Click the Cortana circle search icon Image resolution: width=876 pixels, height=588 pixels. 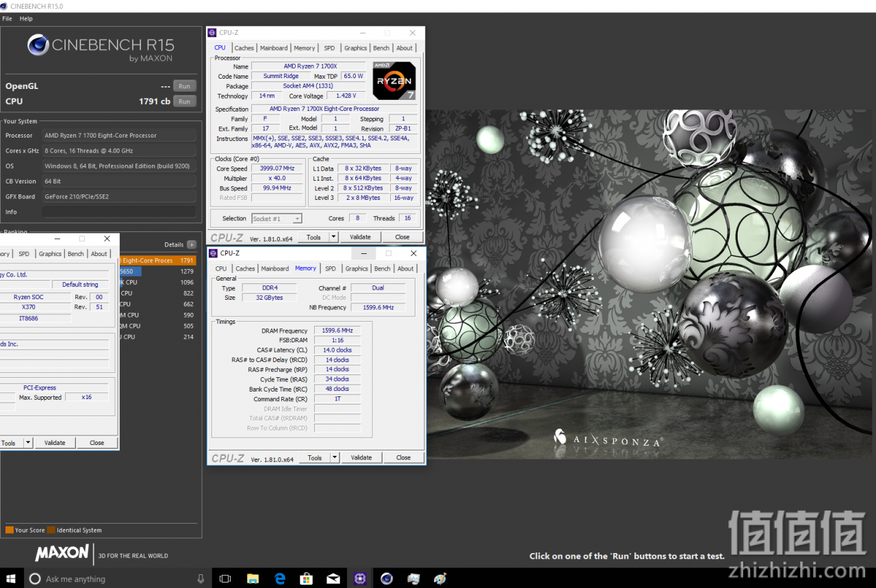[36, 578]
